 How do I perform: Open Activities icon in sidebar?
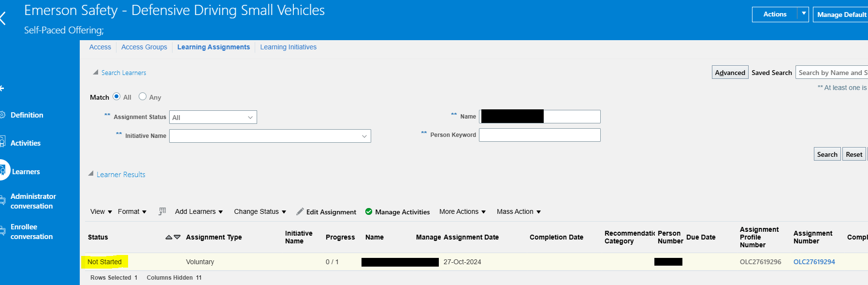[x=2, y=142]
